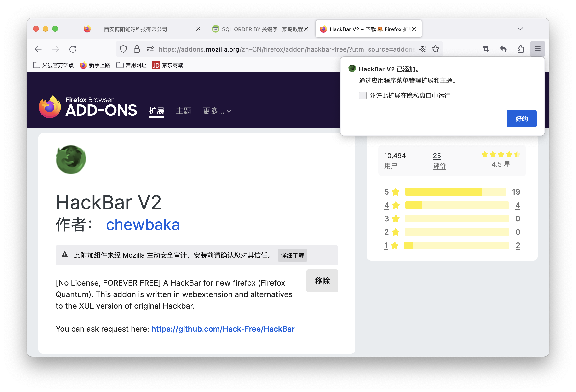The width and height of the screenshot is (576, 392).
Task: Click the 5-star rating bar
Action: pos(455,192)
